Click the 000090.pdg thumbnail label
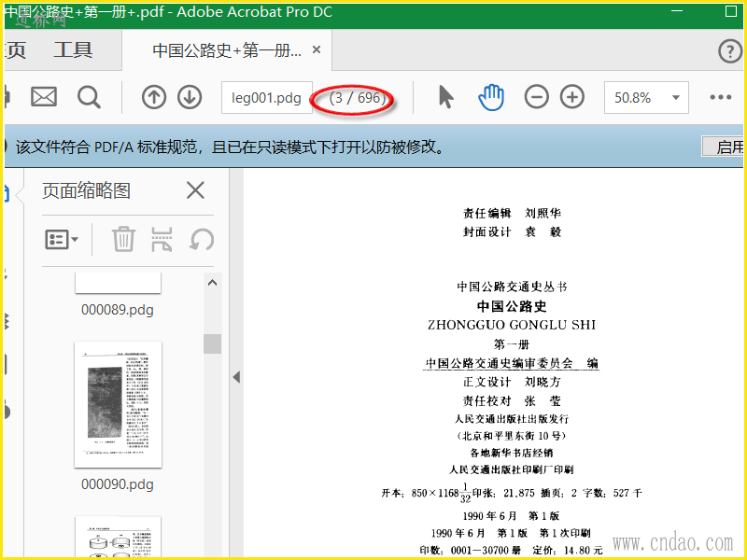747x560 pixels. point(118,484)
